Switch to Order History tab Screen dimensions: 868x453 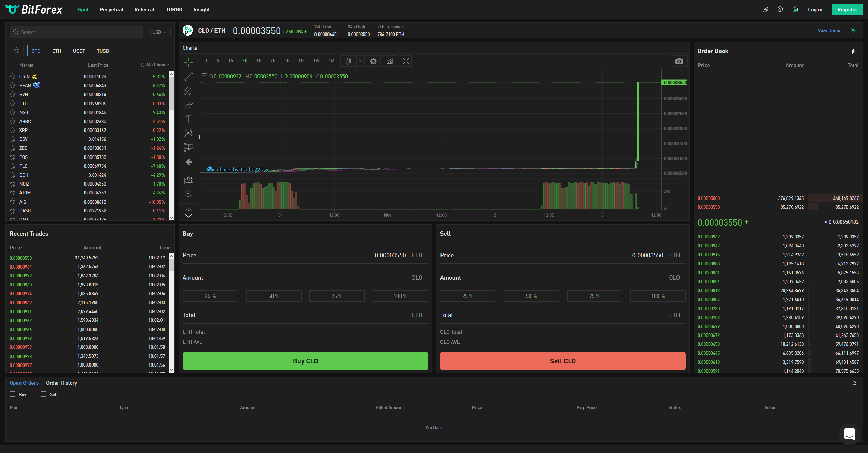tap(61, 383)
